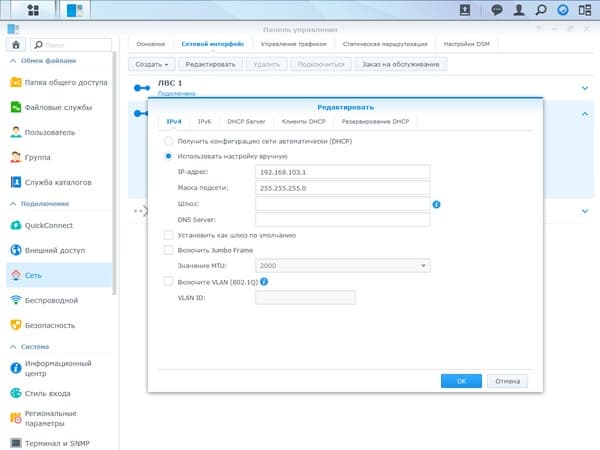This screenshot has height=450, width=600.
Task: Open Управление трафиком tab
Action: tap(293, 44)
